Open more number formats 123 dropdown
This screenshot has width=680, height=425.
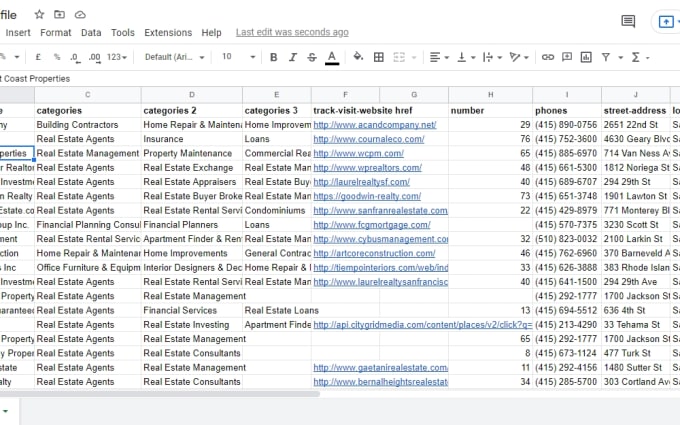pos(117,57)
